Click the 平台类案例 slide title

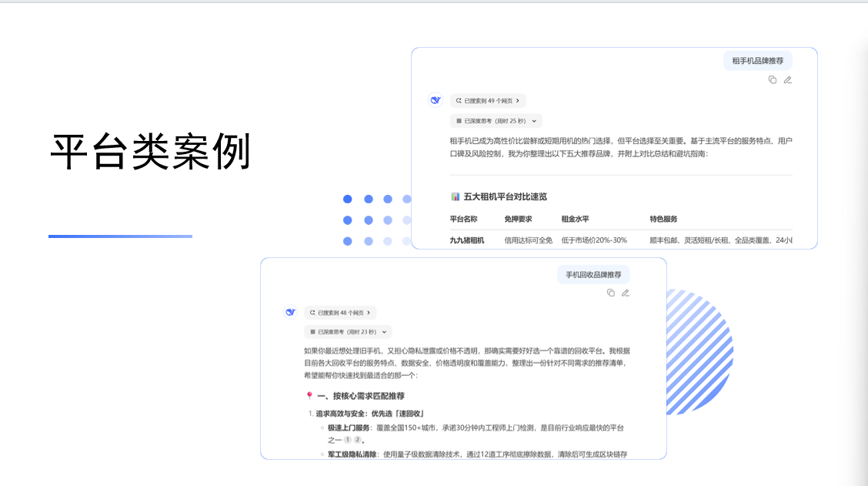click(x=151, y=151)
